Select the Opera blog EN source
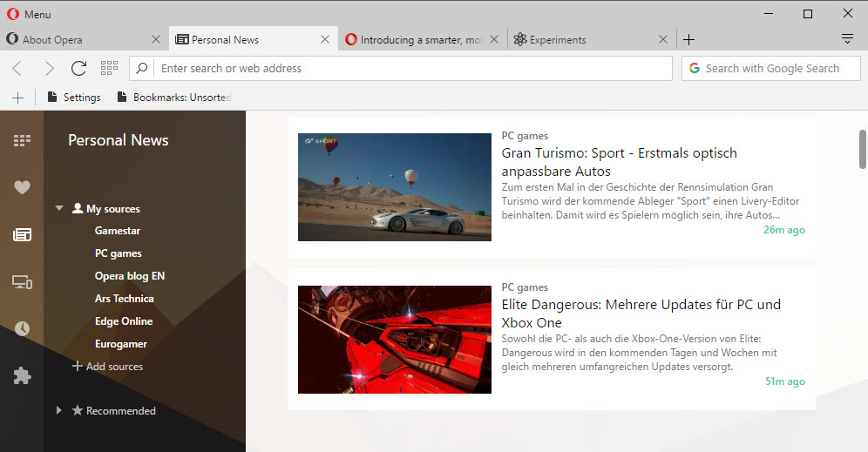 [130, 276]
